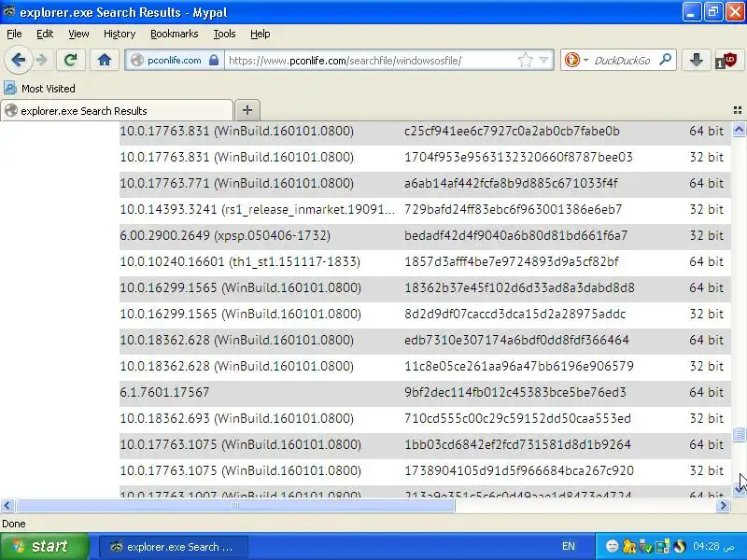Open the Most Visited bookmarks folder
747x560 pixels.
[x=39, y=88]
